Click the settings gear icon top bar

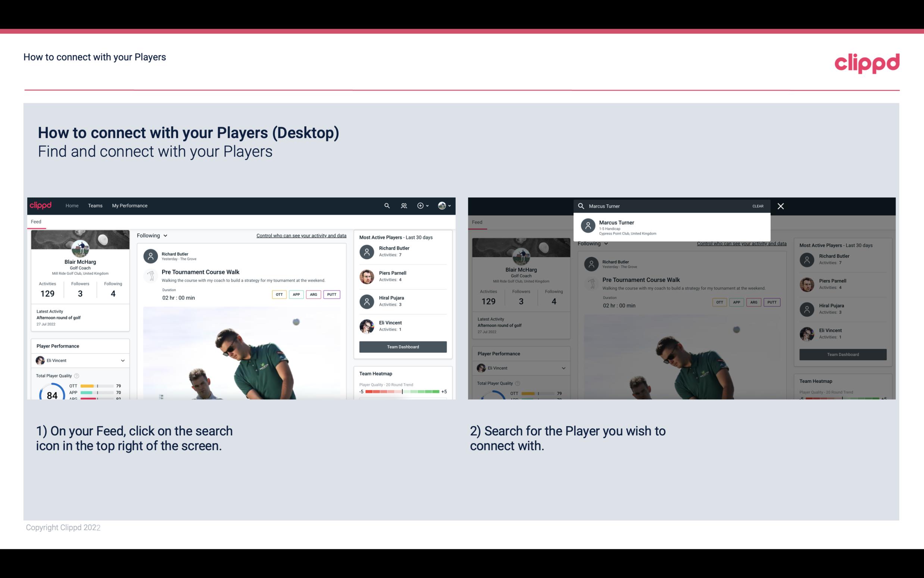(421, 205)
